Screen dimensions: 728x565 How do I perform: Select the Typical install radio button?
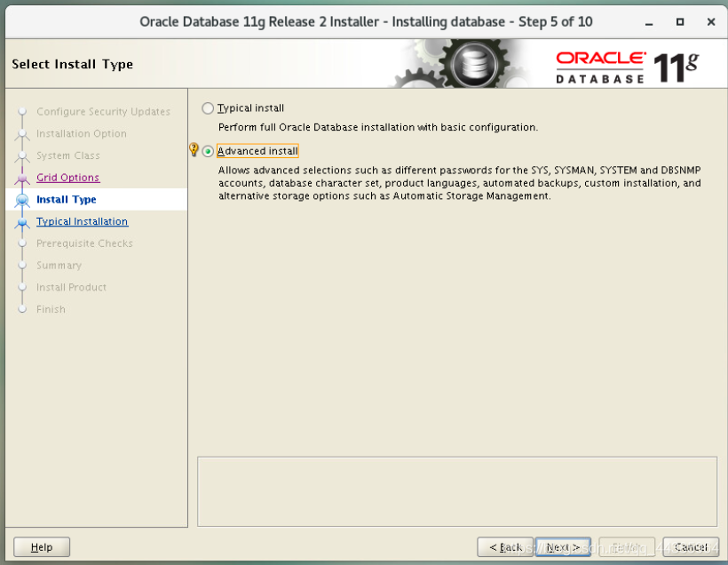[x=208, y=108]
